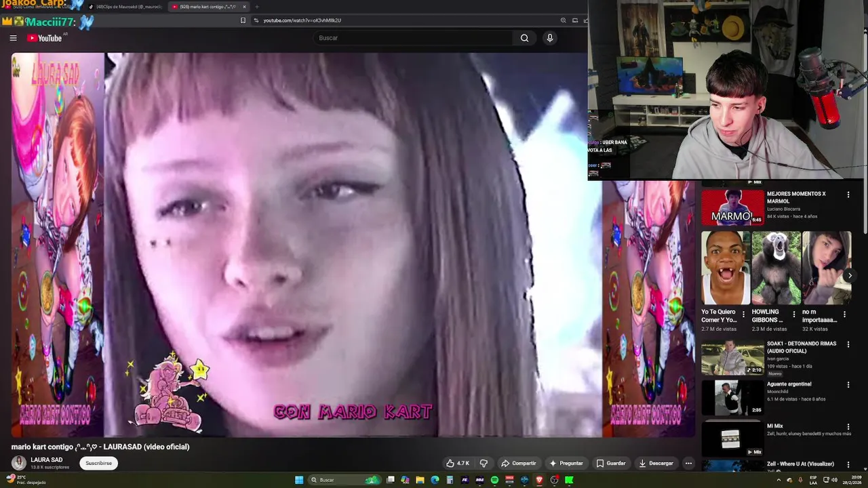Open the green Kick app taskbar icon
Viewport: 868px width, 488px height.
point(569,480)
